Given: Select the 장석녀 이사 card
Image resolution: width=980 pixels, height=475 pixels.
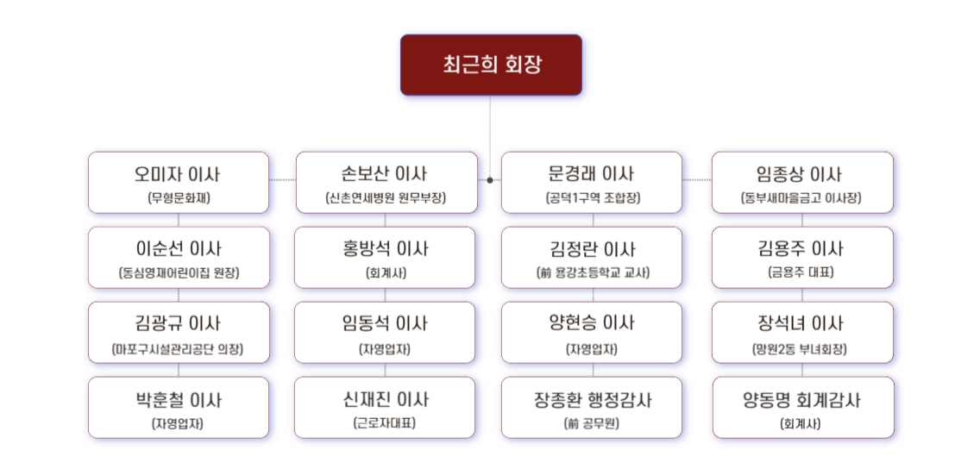Looking at the screenshot, I should tap(802, 333).
